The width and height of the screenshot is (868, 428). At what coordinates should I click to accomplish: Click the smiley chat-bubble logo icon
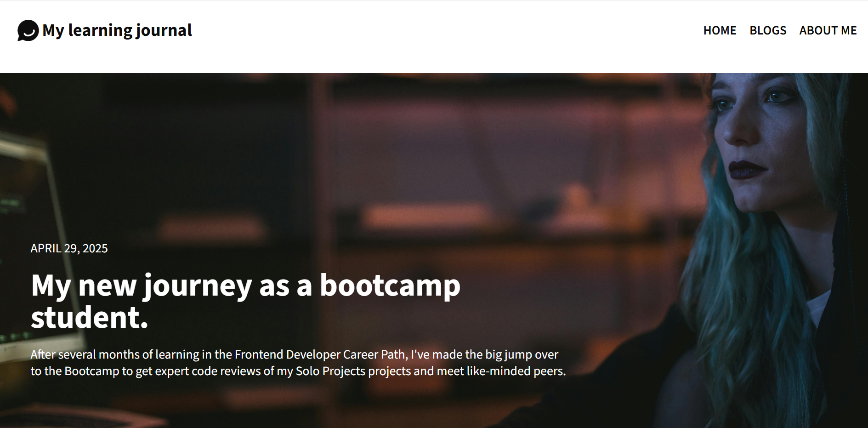28,30
